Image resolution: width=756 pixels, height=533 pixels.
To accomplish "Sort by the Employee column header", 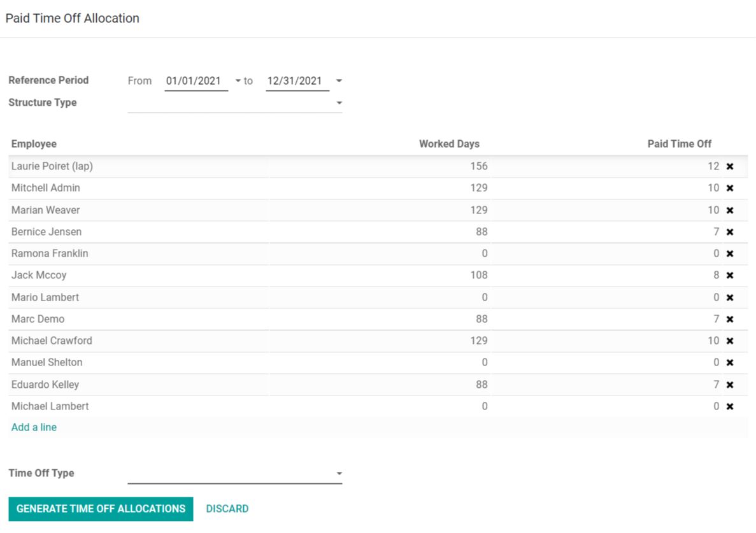I will 34,144.
